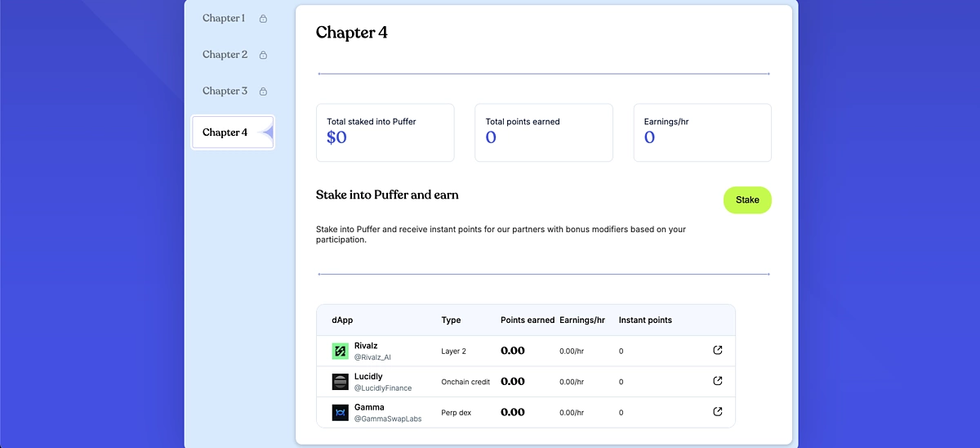Open Lucidly external link icon
This screenshot has width=980, height=448.
coord(718,380)
